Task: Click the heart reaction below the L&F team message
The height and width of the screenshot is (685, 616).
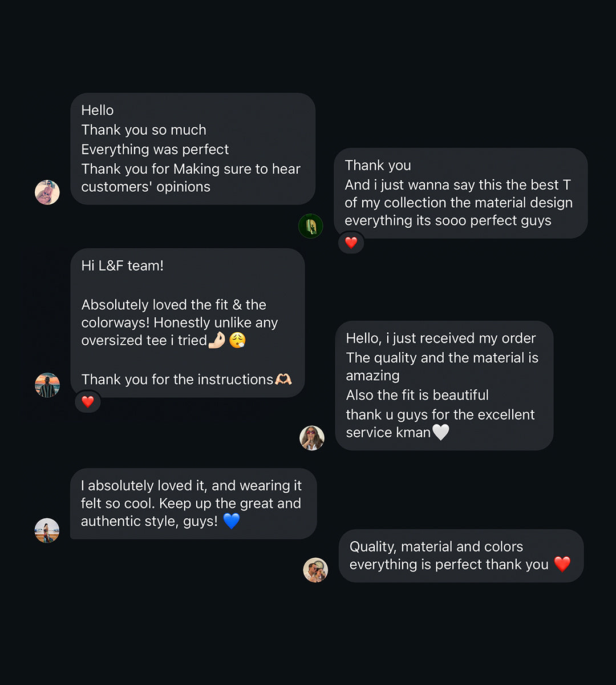Action: [88, 402]
